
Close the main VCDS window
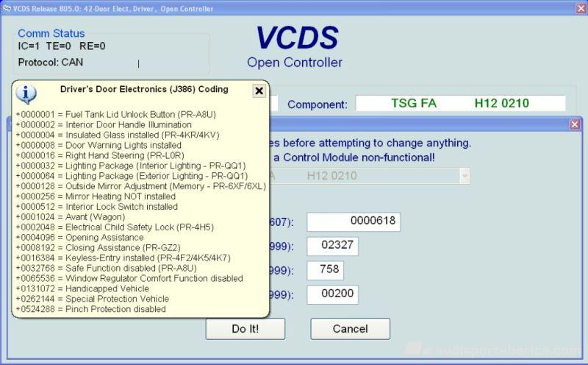tap(581, 8)
